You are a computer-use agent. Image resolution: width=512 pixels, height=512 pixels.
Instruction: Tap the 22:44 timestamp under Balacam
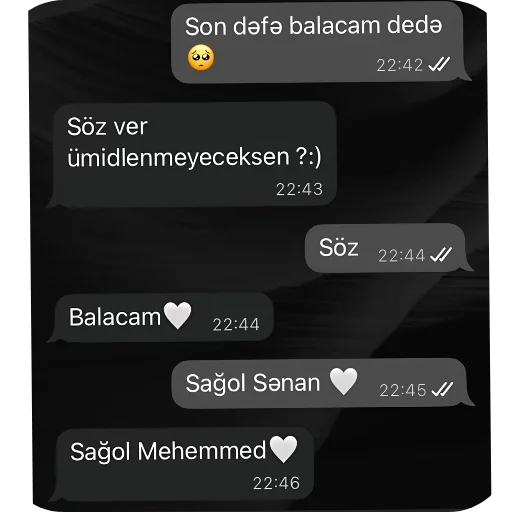tap(236, 324)
